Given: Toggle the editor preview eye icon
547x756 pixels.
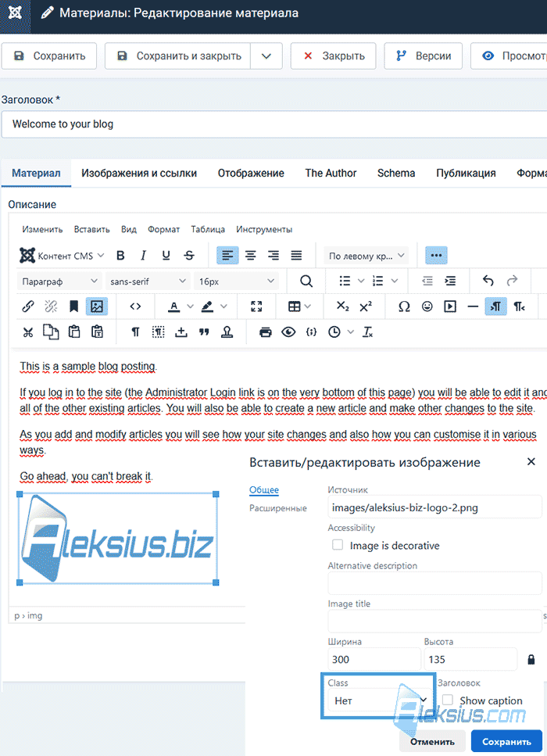Looking at the screenshot, I should [288, 332].
